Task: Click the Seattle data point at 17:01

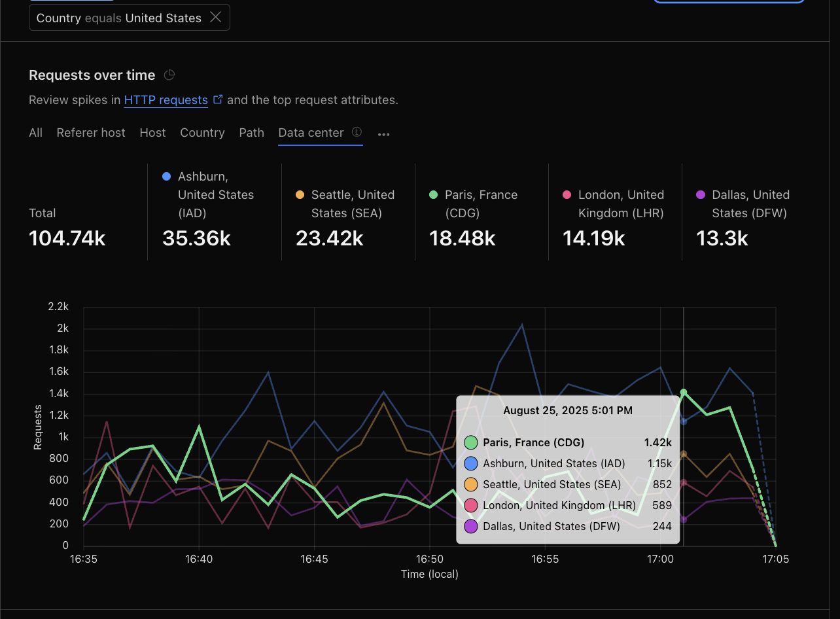Action: pos(684,453)
